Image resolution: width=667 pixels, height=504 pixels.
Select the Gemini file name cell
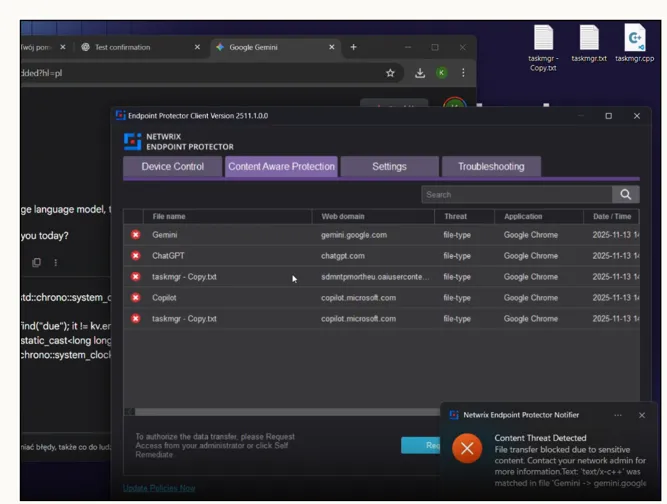coord(165,235)
